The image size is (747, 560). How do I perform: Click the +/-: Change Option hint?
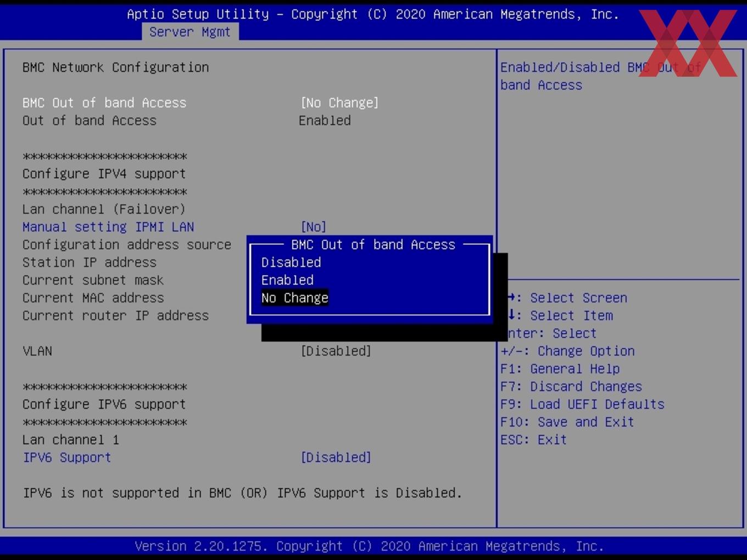(x=567, y=351)
